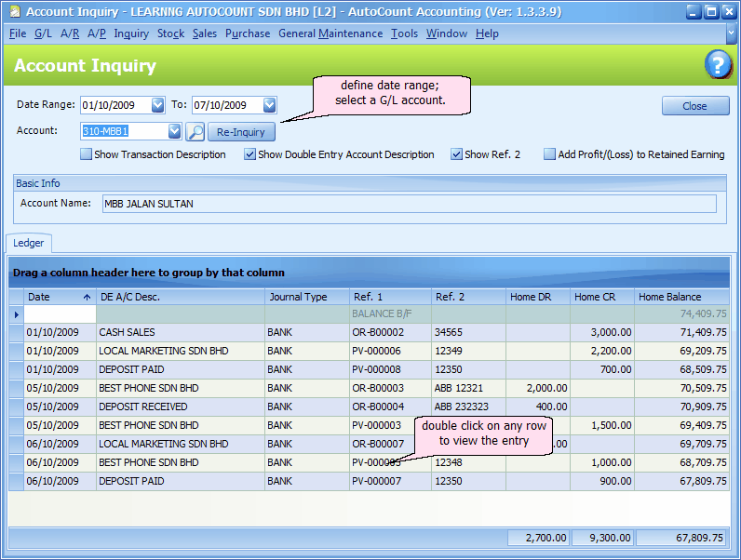This screenshot has width=741, height=560.
Task: Open the Tools menu
Action: (x=404, y=33)
